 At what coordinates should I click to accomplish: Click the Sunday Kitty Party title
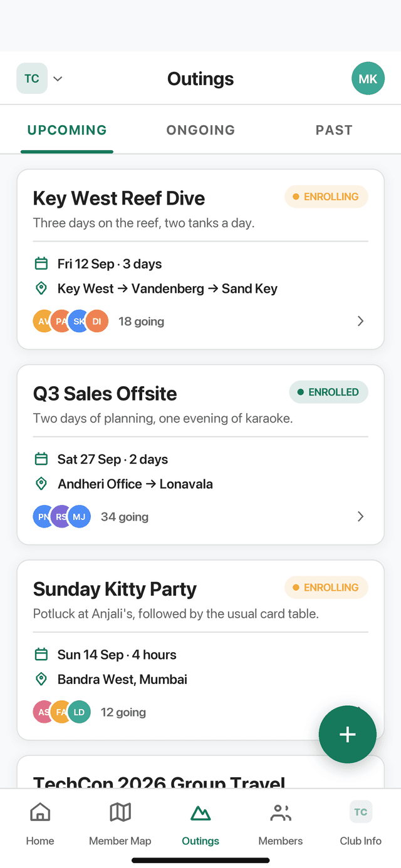(x=115, y=589)
